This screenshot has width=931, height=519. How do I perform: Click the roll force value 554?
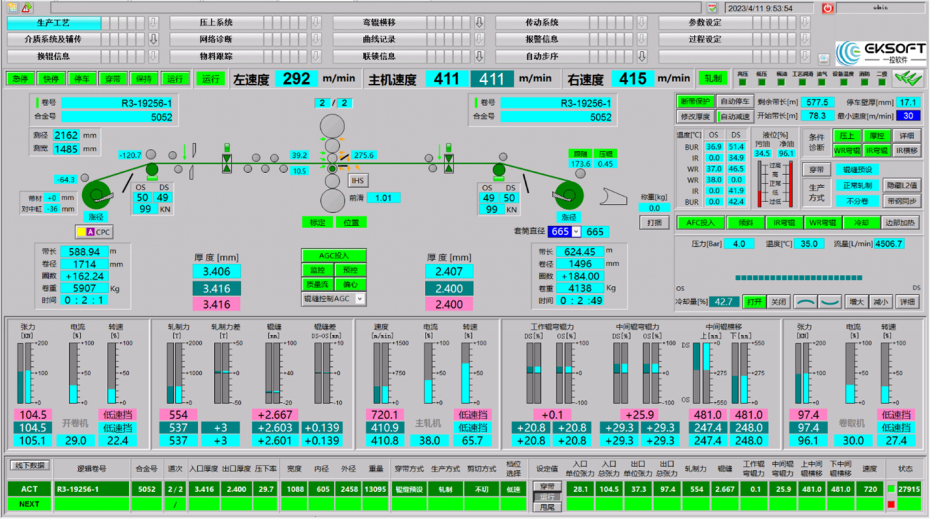(x=178, y=415)
